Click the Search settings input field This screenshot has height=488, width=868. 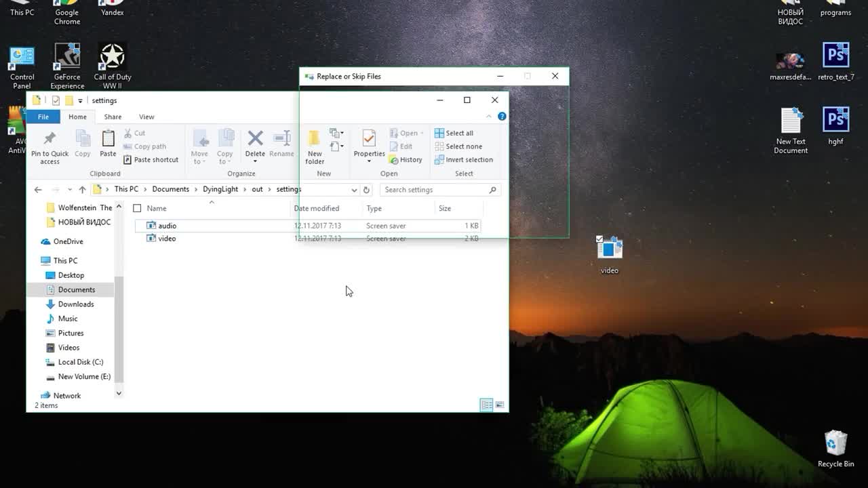pyautogui.click(x=434, y=190)
